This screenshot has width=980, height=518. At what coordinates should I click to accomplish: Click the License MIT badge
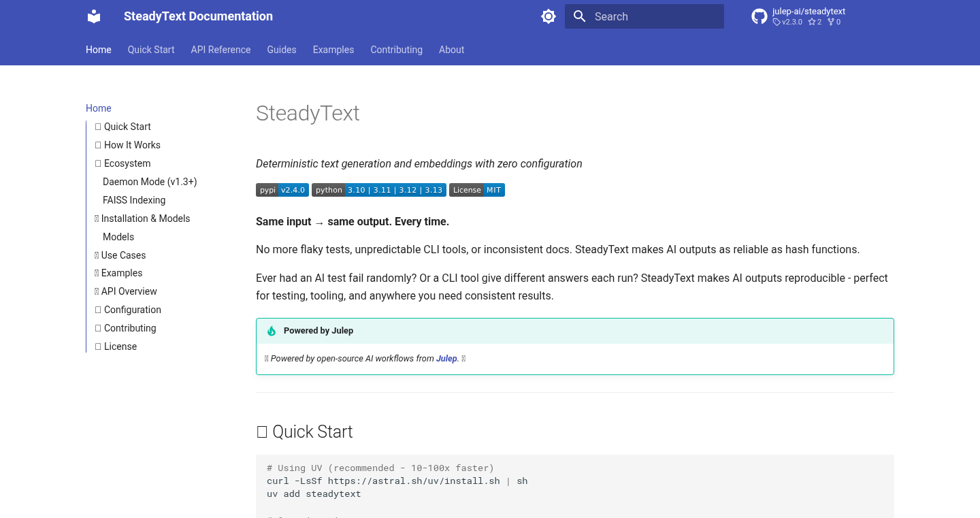tap(477, 190)
